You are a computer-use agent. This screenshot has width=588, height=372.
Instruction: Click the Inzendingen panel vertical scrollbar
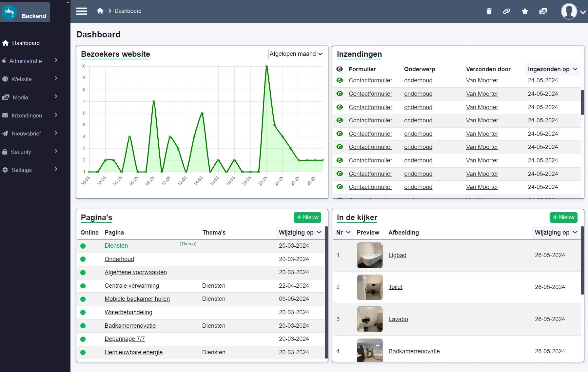pos(582,102)
